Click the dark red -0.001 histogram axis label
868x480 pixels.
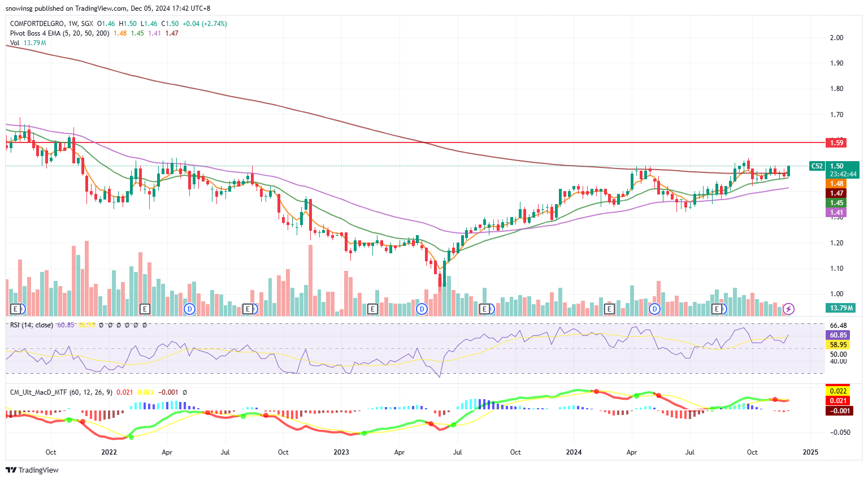click(x=840, y=410)
